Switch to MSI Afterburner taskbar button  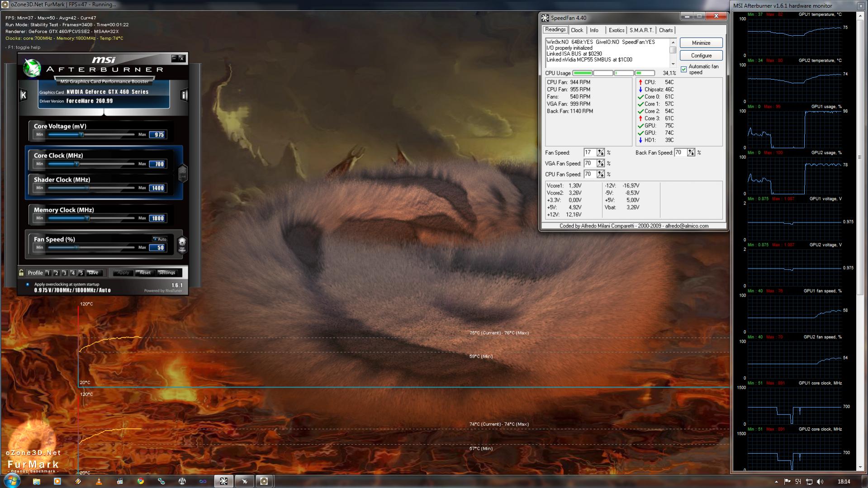[244, 481]
